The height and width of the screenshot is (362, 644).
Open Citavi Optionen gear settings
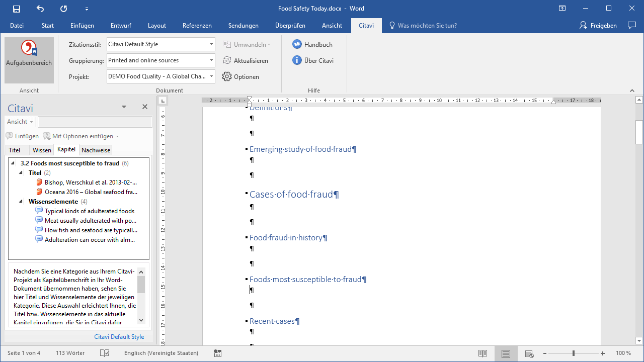pyautogui.click(x=227, y=77)
